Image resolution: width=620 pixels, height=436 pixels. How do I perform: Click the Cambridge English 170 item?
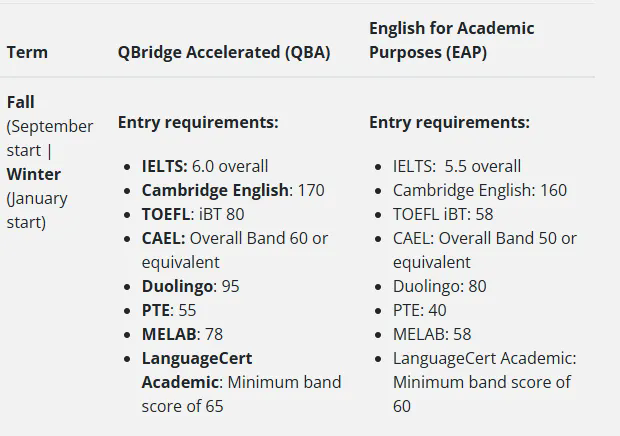pyautogui.click(x=232, y=190)
